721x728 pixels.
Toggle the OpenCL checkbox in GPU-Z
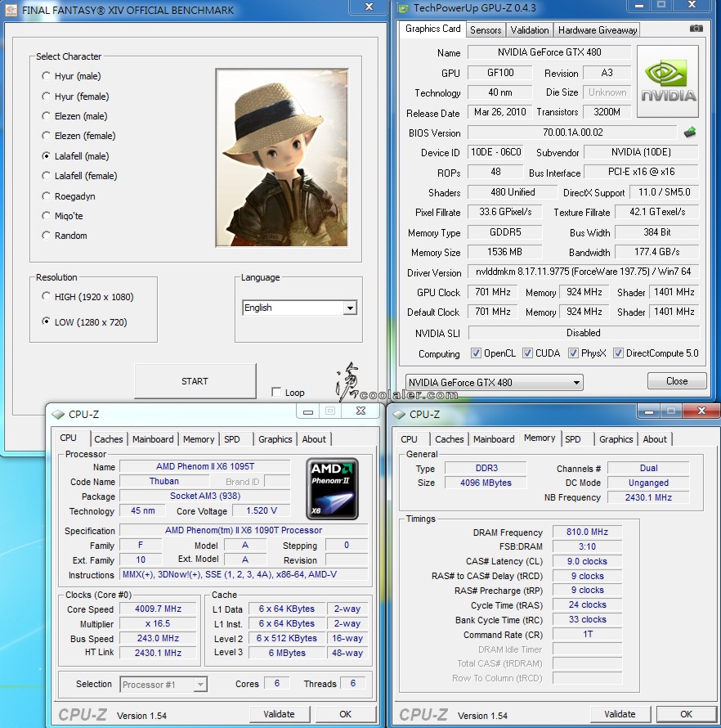476,353
